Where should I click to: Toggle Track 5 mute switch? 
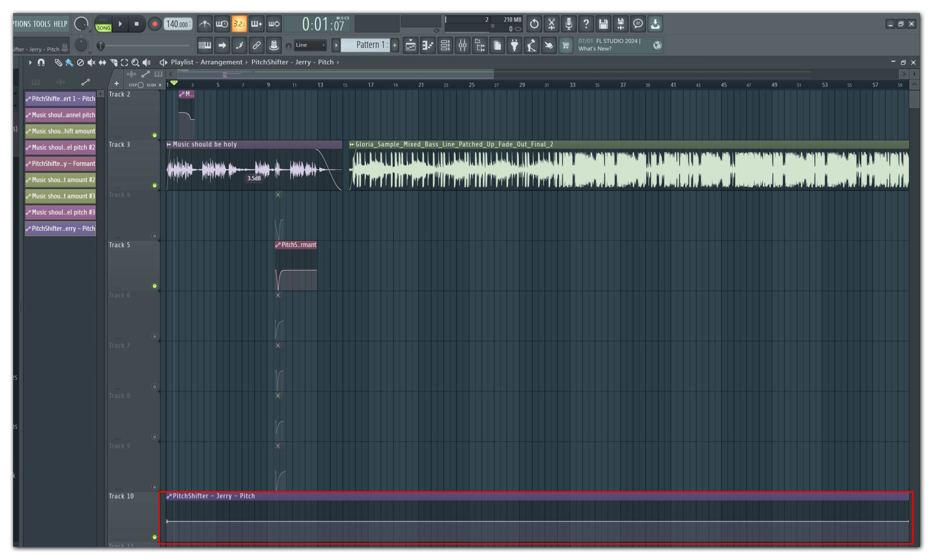[154, 286]
